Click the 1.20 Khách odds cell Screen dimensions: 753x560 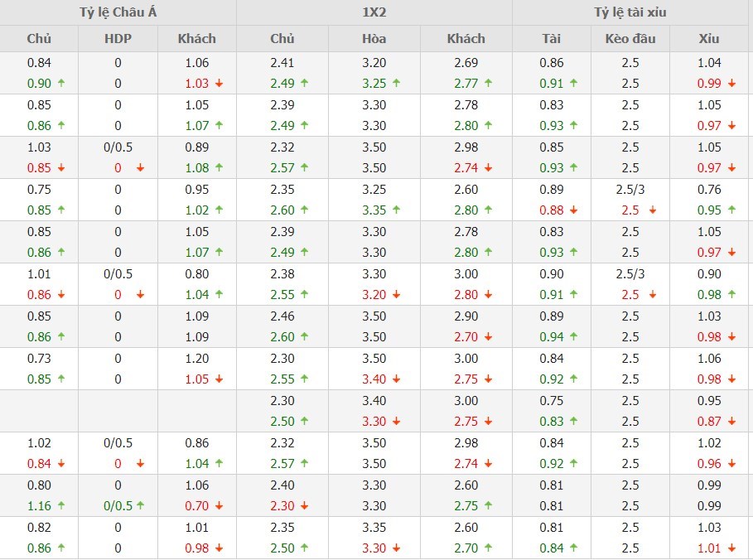click(x=196, y=358)
